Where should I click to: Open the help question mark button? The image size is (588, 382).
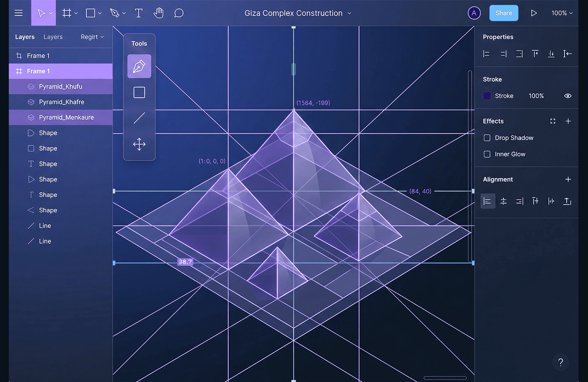[x=560, y=363]
